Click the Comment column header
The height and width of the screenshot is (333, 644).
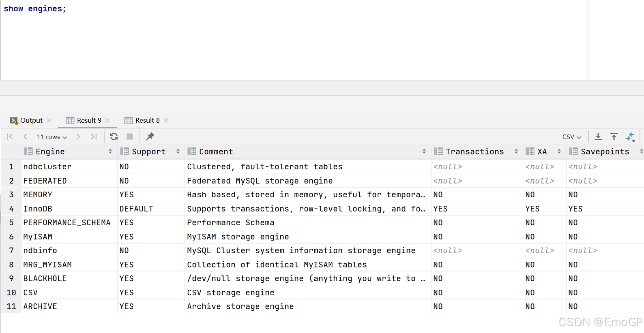(x=216, y=152)
